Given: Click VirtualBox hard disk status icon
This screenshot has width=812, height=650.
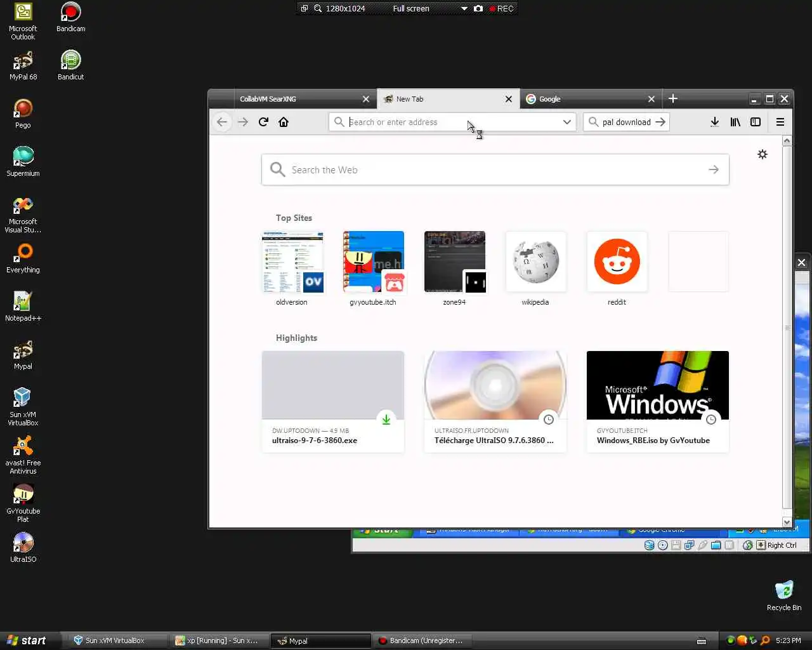Looking at the screenshot, I should tap(649, 545).
